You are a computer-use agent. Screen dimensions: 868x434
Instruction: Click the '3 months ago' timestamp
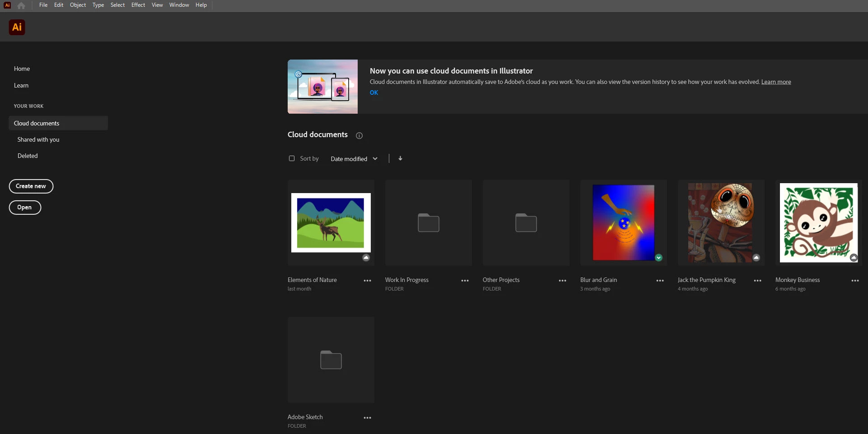[x=595, y=289]
